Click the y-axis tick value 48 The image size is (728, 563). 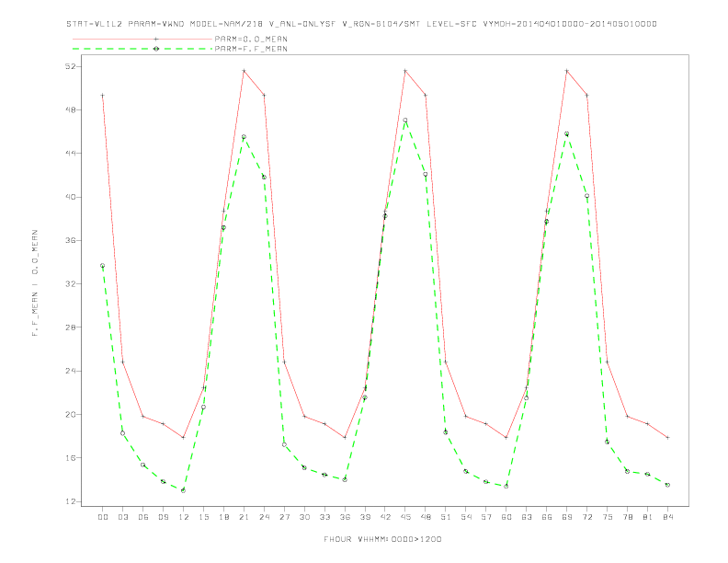click(70, 110)
